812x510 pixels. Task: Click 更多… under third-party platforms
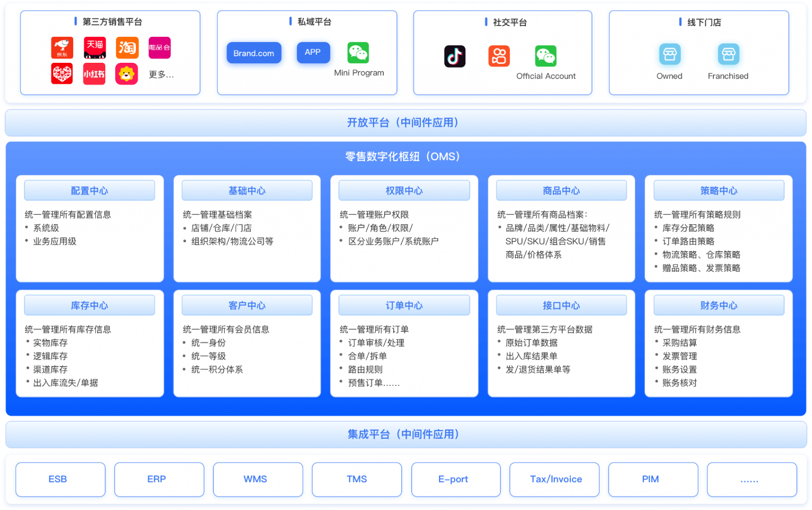pos(161,75)
